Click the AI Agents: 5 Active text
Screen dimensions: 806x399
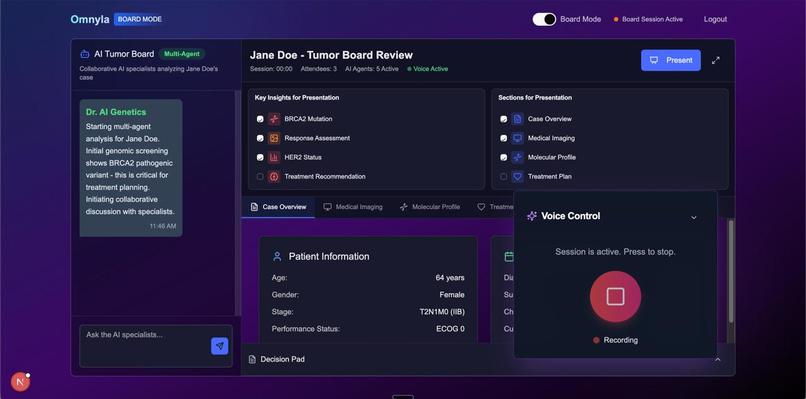coord(372,69)
